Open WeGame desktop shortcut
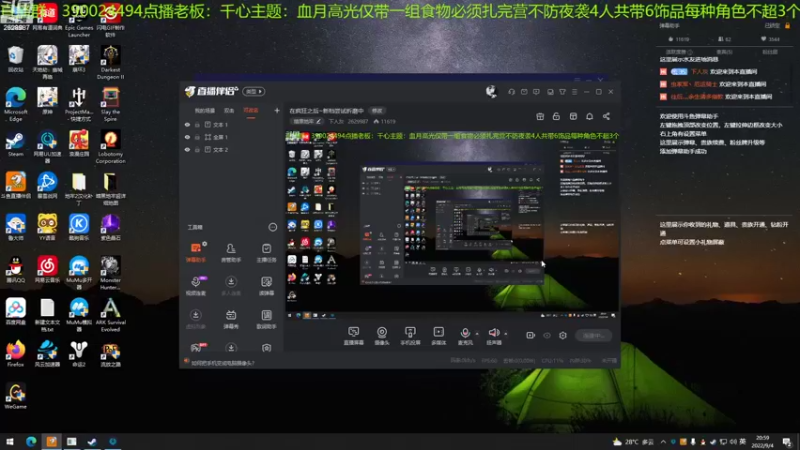 15,396
